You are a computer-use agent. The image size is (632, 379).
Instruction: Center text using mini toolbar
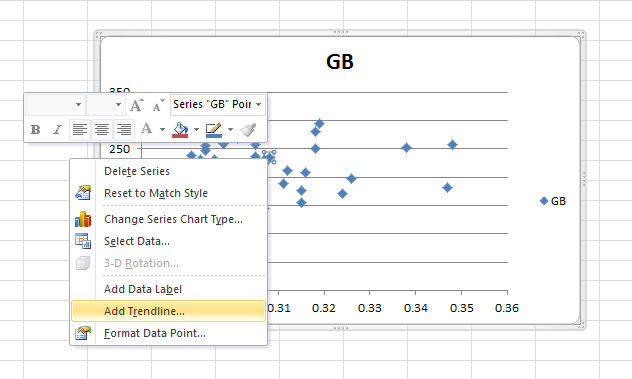[102, 129]
